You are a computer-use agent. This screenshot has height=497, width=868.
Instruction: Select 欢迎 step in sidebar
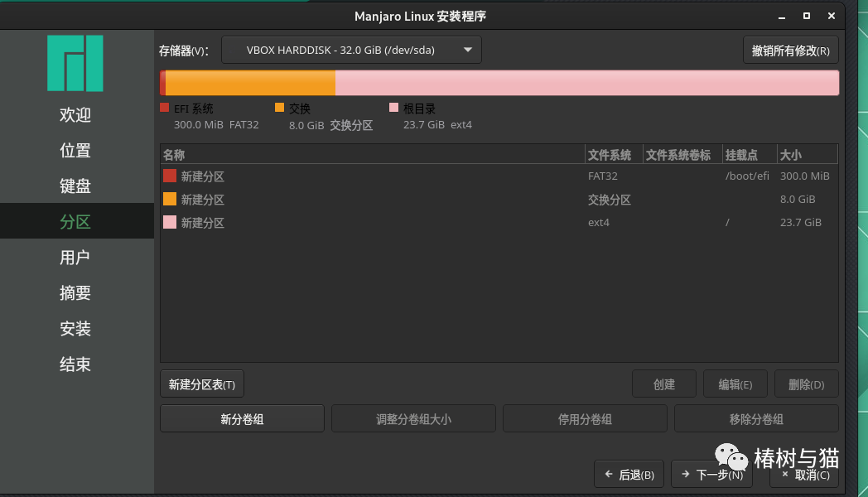click(x=77, y=114)
